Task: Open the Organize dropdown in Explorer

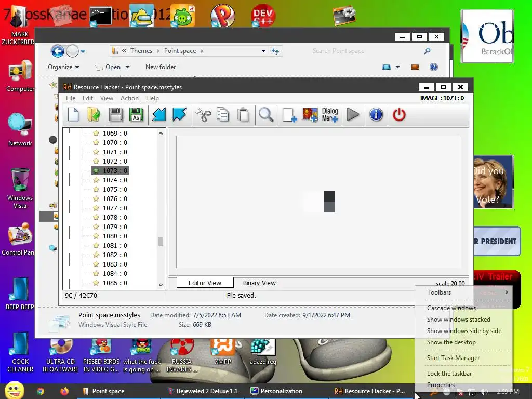Action: click(x=63, y=67)
